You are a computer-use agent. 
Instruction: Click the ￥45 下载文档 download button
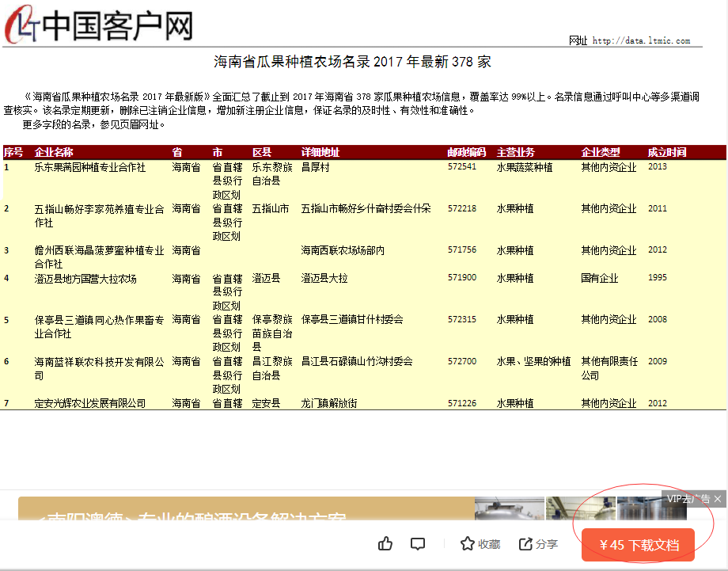point(639,545)
